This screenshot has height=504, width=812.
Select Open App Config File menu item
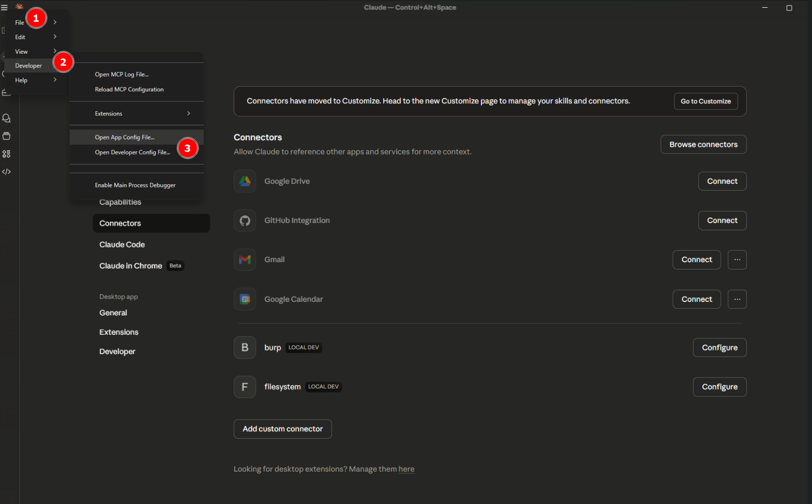pos(125,137)
